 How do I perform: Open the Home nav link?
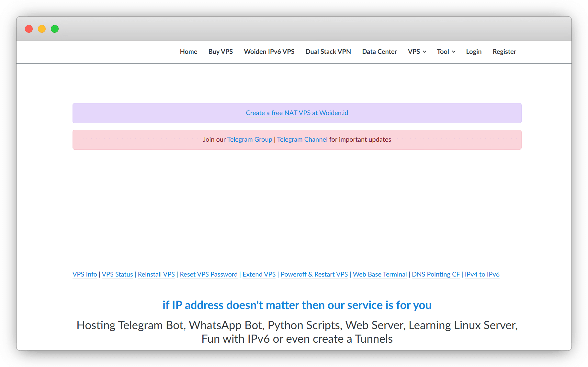188,52
